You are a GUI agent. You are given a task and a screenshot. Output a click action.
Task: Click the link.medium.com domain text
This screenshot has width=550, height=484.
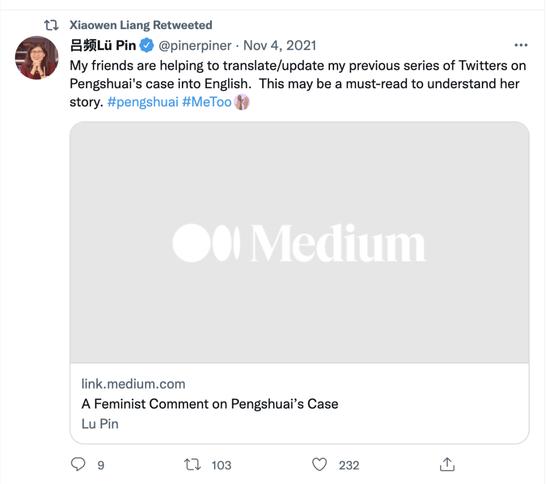[133, 384]
